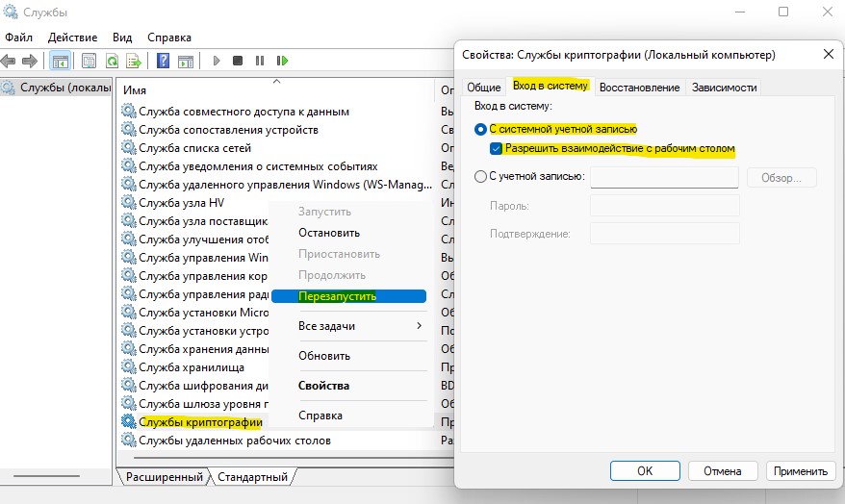The height and width of the screenshot is (504, 845).
Task: Click the Применить button
Action: (801, 470)
